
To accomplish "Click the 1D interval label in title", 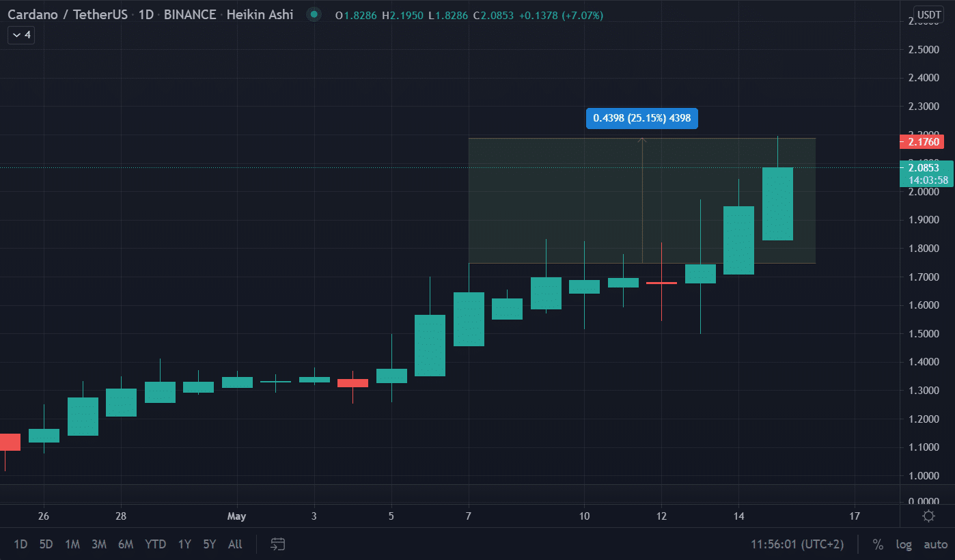I will pos(146,14).
